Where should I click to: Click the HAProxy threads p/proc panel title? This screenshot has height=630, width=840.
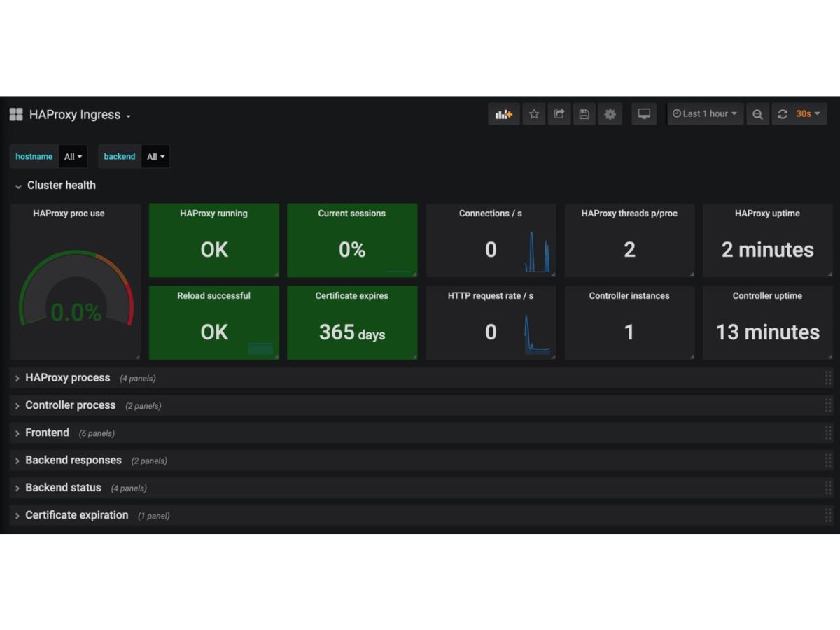point(629,213)
